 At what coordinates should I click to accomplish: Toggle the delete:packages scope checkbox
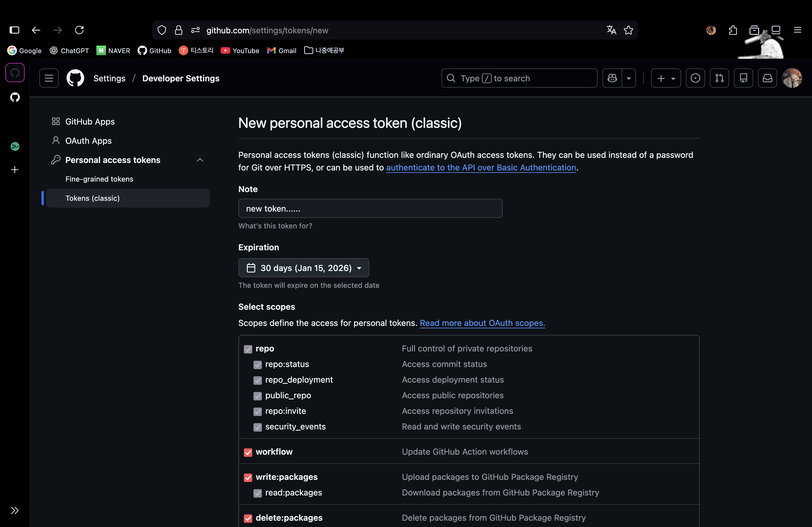[248, 518]
